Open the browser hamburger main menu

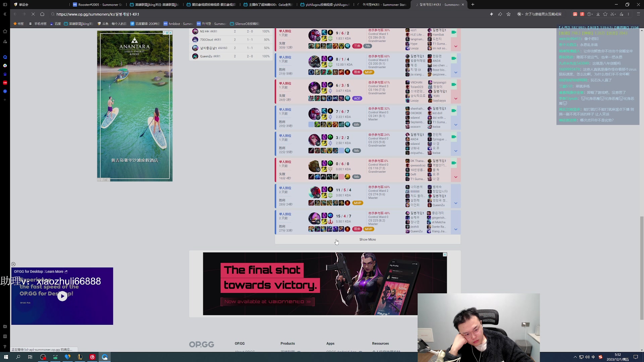pos(638,14)
